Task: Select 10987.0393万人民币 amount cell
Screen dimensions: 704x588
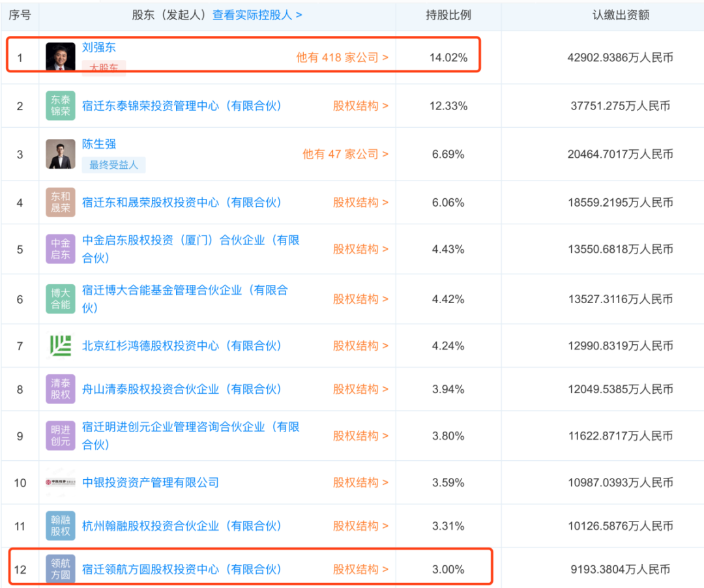Action: [x=621, y=482]
